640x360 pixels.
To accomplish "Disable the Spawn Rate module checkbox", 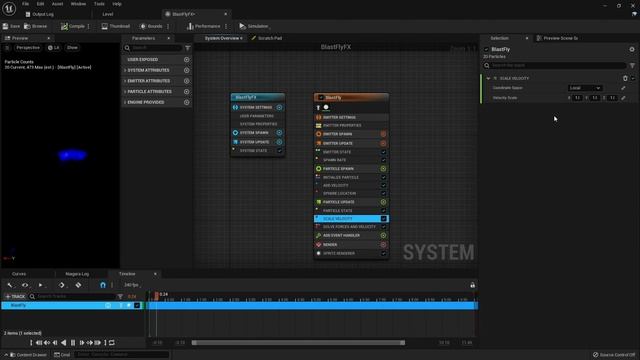I will (384, 160).
